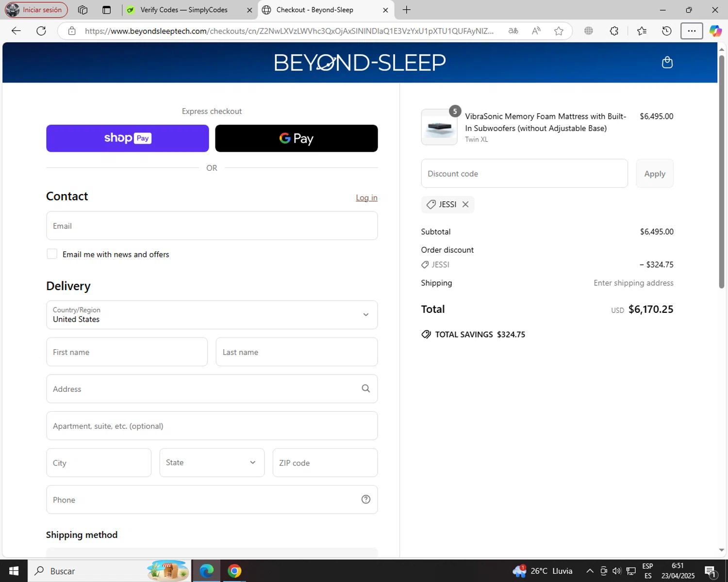
Task: Open the phone field help icon
Action: click(x=366, y=499)
